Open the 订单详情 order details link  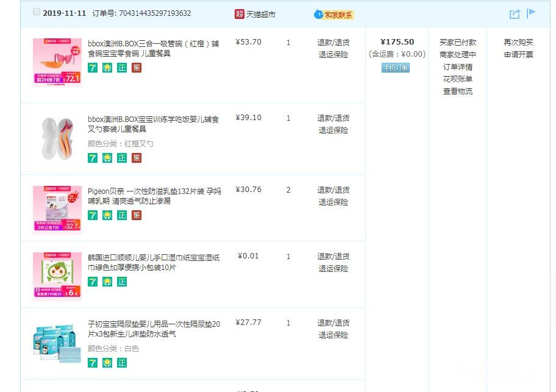pos(457,67)
